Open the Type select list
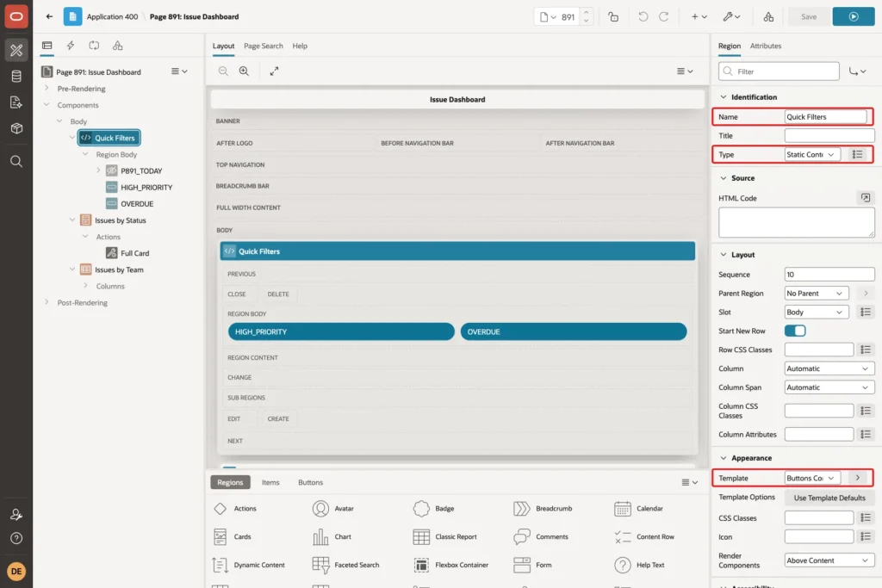Screen dimensions: 882x588 point(813,155)
